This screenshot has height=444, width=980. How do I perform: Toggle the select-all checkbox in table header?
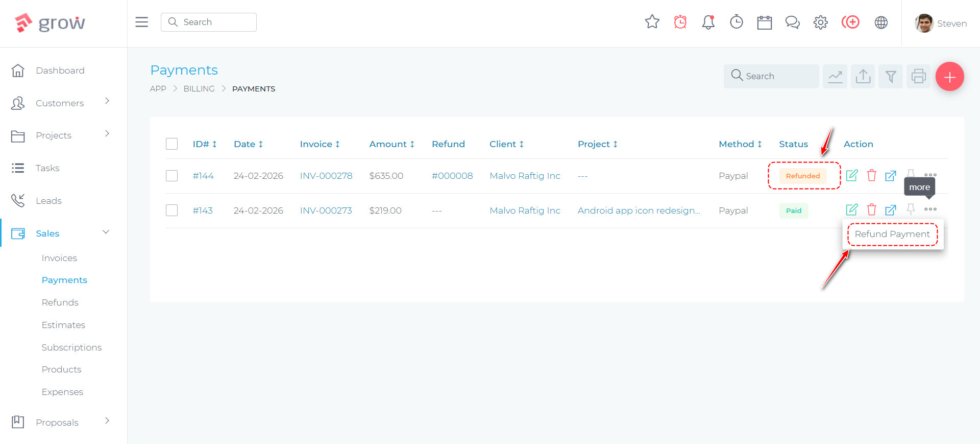(x=171, y=144)
